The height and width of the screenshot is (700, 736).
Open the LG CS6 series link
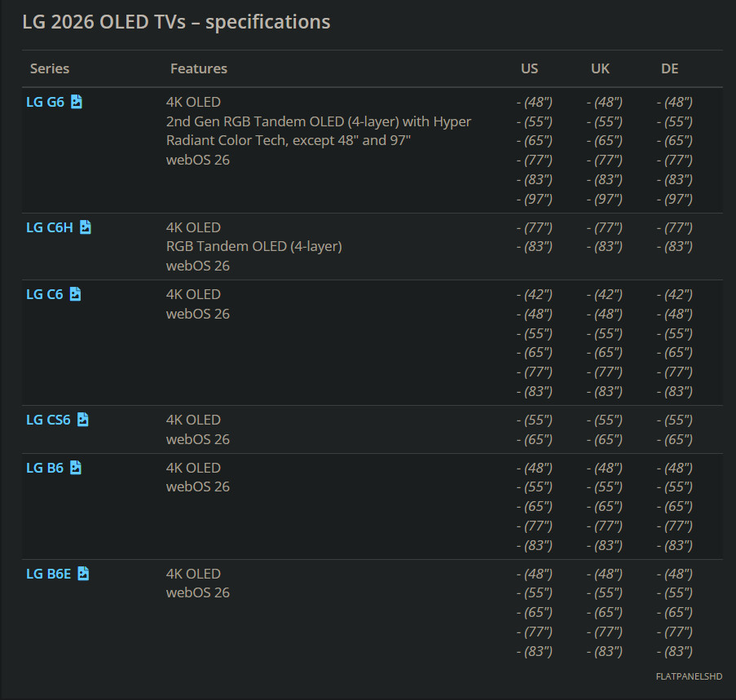pyautogui.click(x=48, y=420)
